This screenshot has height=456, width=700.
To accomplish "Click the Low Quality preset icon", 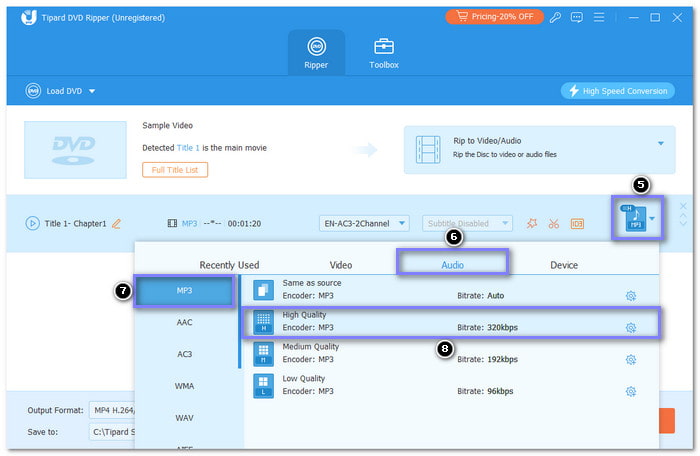I will tap(263, 385).
